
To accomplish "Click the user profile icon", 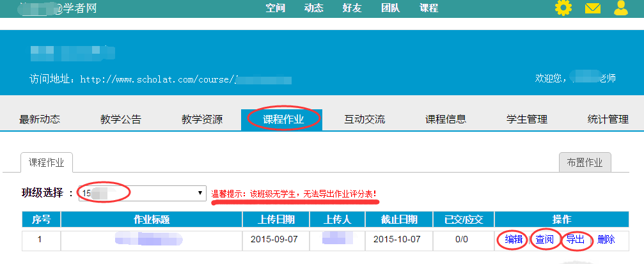I will tap(621, 8).
